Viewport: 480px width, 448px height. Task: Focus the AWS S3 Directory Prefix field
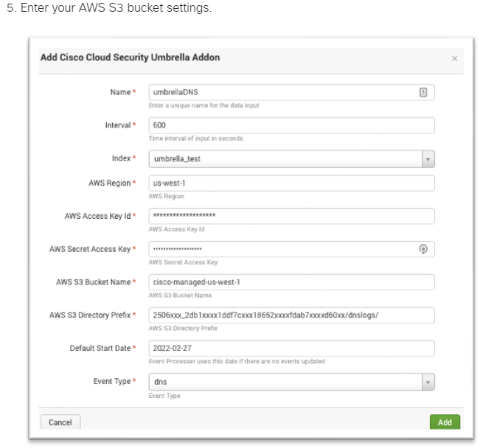(x=291, y=315)
